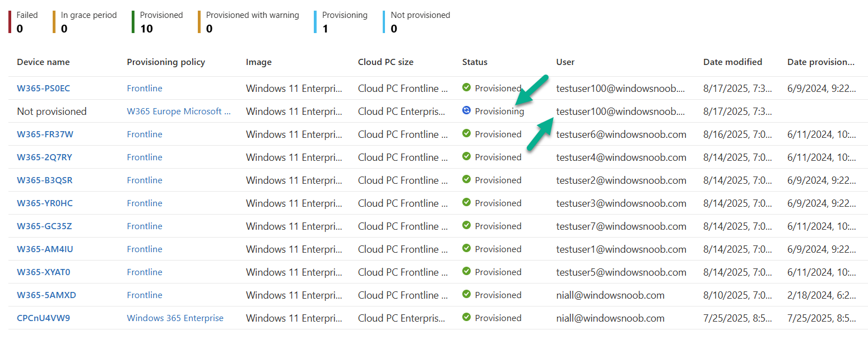
Task: Click green status icon for W365-5AMXD
Action: click(x=466, y=295)
